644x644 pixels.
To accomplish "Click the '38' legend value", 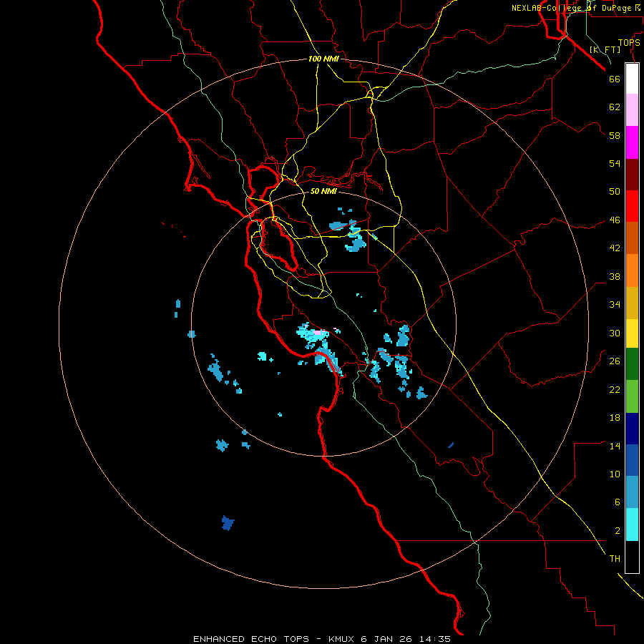I will click(615, 276).
